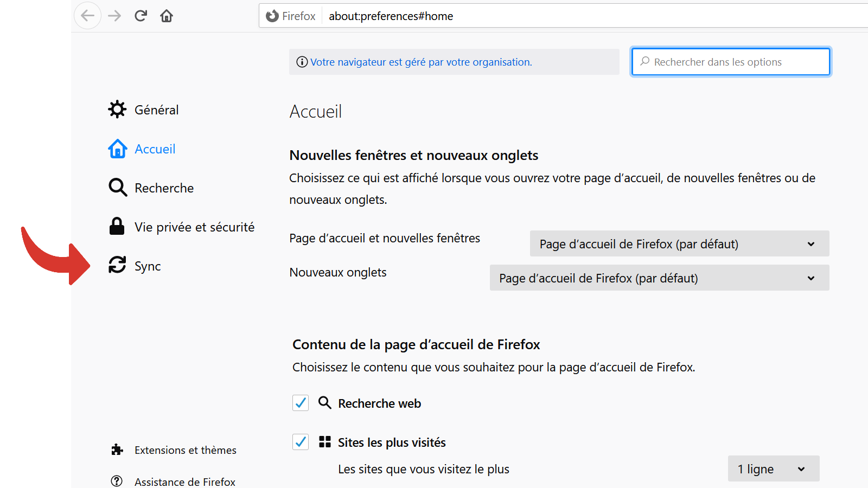The image size is (868, 488).
Task: Click the padlock icon for Vie privée et sécurité
Action: coord(117,226)
